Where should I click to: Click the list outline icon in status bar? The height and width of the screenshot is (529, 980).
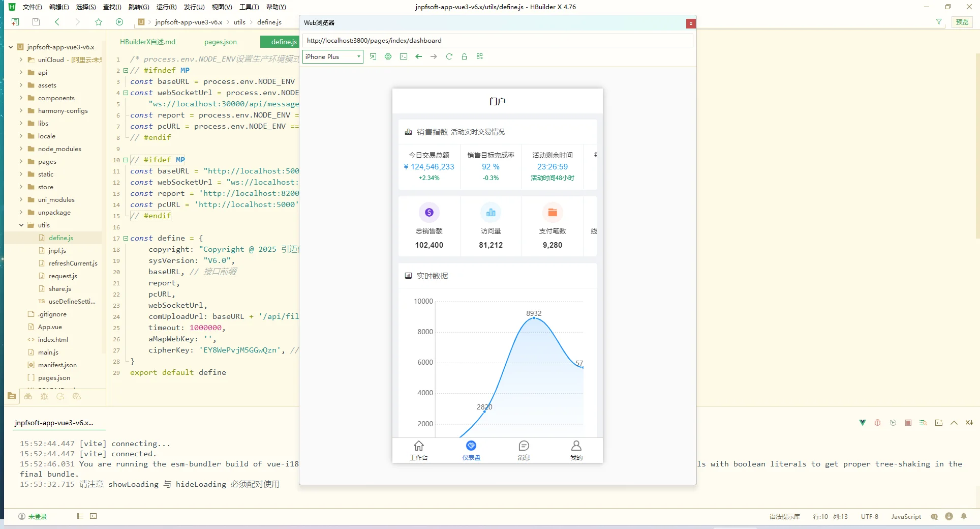(x=80, y=516)
